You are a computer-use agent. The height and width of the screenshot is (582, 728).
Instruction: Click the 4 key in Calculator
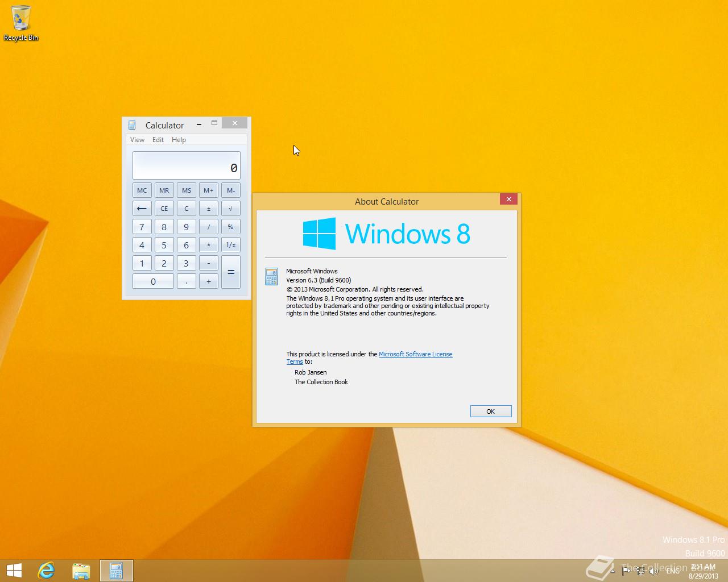coord(142,245)
